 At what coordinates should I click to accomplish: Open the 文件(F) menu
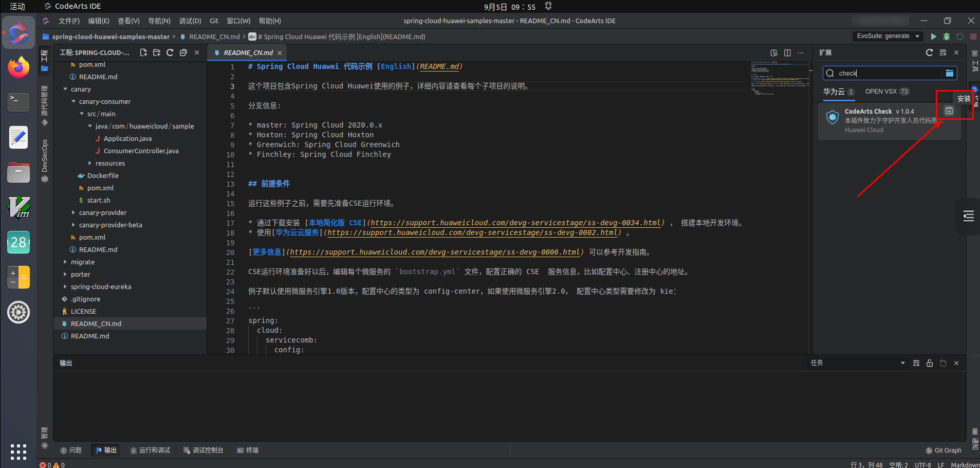tap(69, 21)
